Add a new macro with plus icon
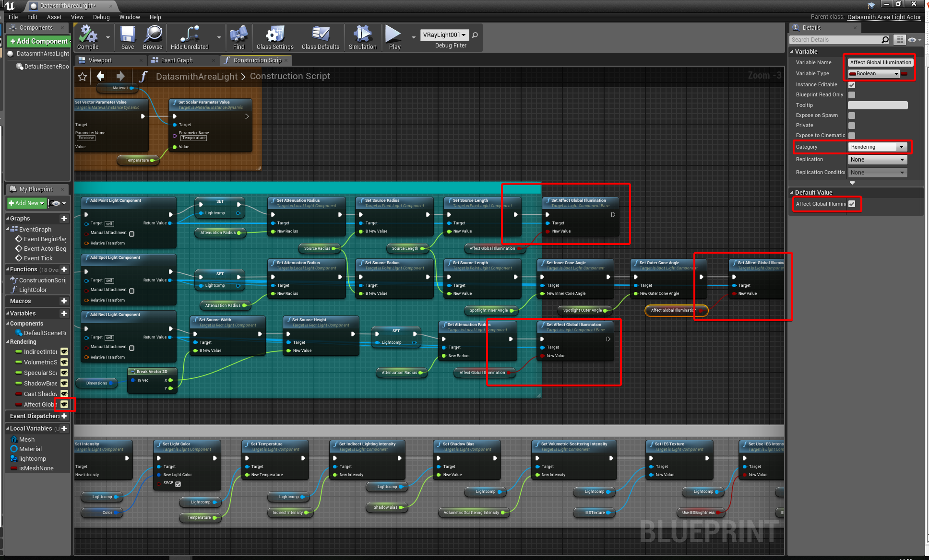This screenshot has height=560, width=929. pos(64,301)
